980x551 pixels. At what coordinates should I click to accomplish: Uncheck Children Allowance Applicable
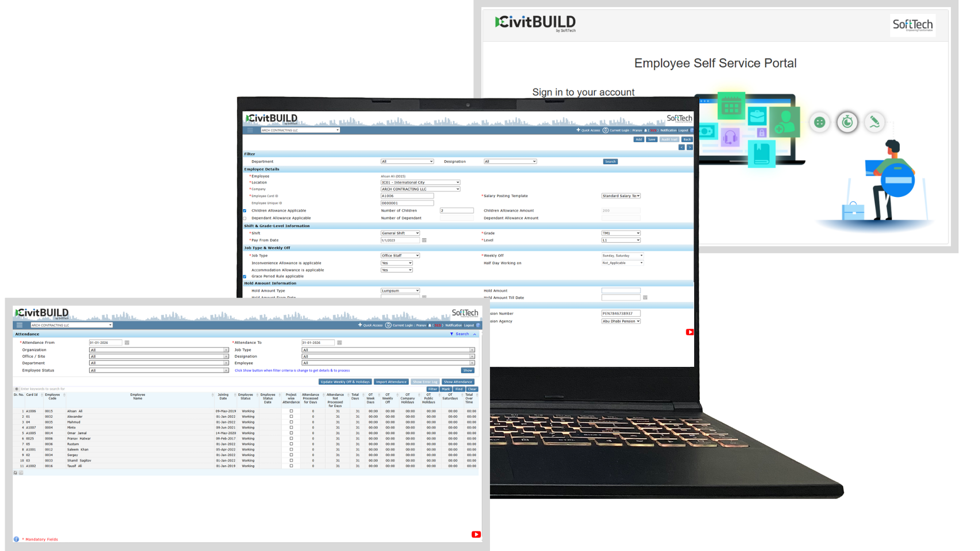click(244, 210)
